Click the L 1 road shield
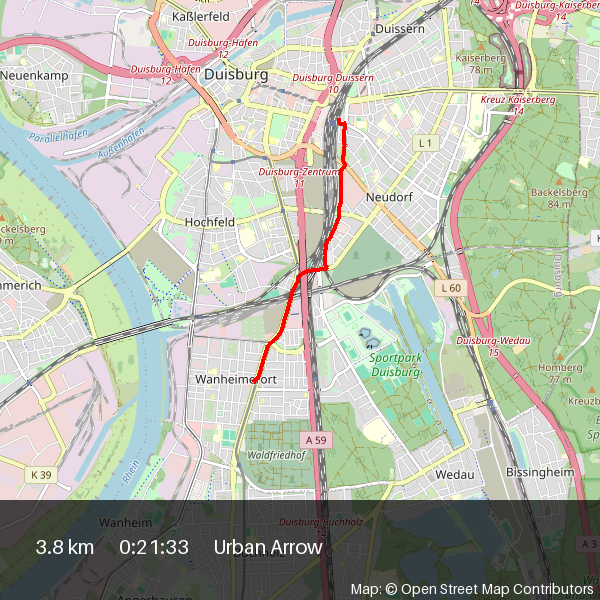600x600 pixels. (425, 143)
